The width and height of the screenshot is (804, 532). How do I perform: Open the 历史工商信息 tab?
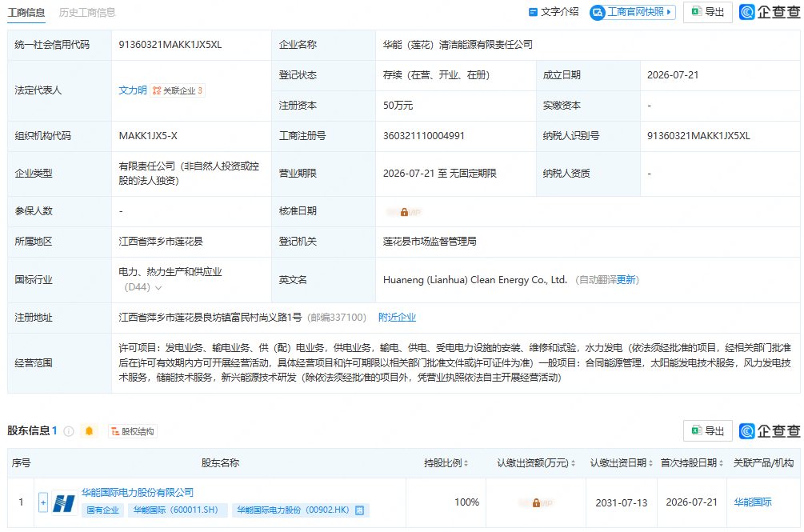(x=87, y=12)
